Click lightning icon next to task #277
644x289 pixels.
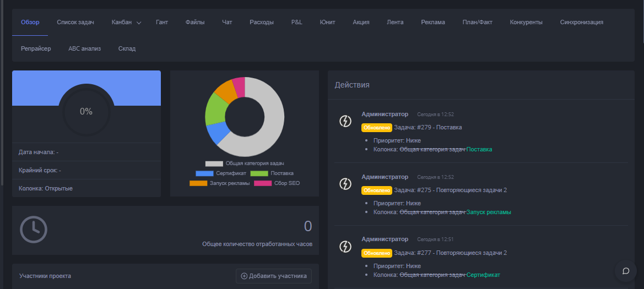(x=345, y=247)
